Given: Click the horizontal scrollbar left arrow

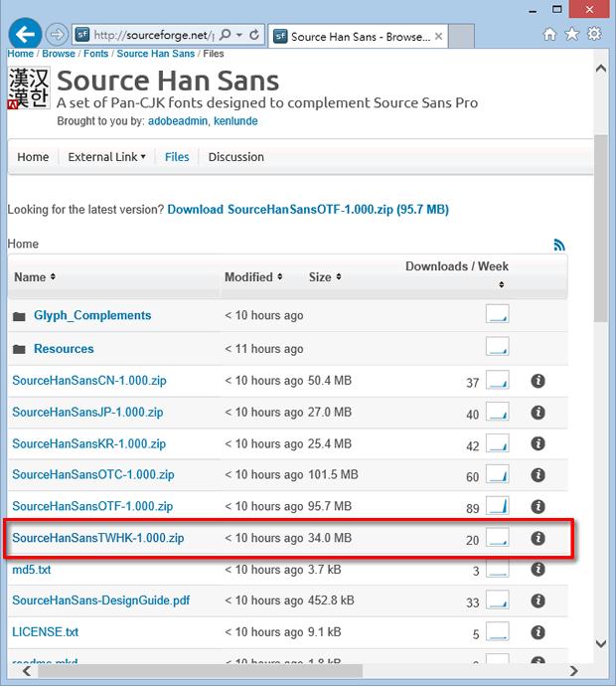Looking at the screenshot, I should [x=27, y=671].
